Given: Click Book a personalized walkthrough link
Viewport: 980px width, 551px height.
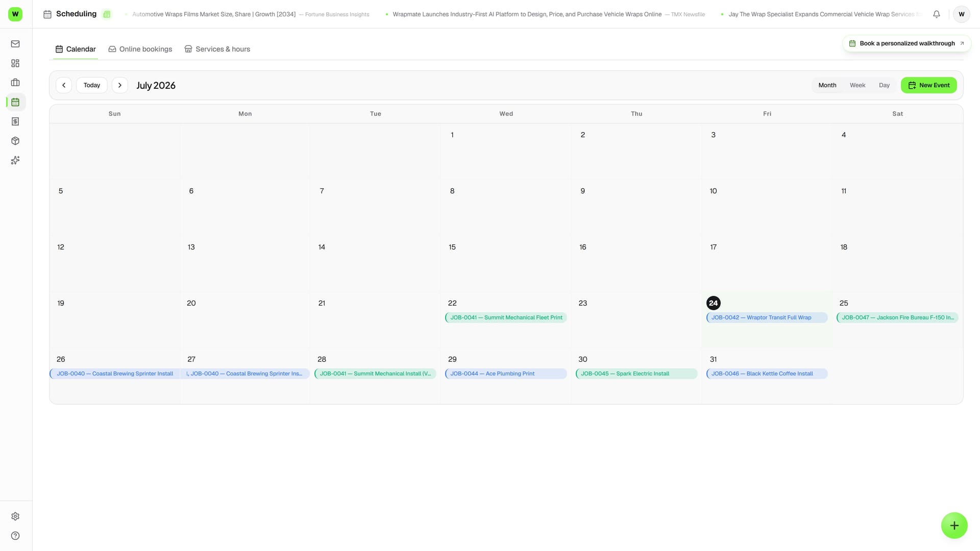Looking at the screenshot, I should [907, 43].
